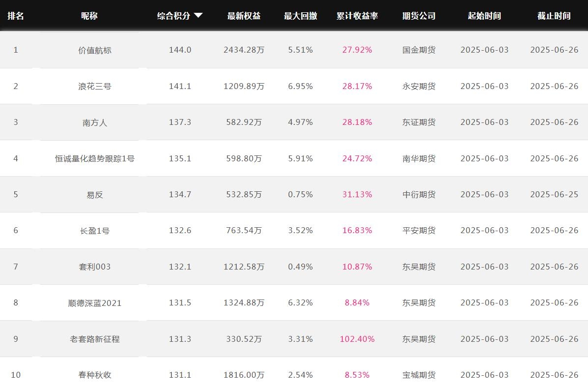Select nickname 易反

[95, 194]
